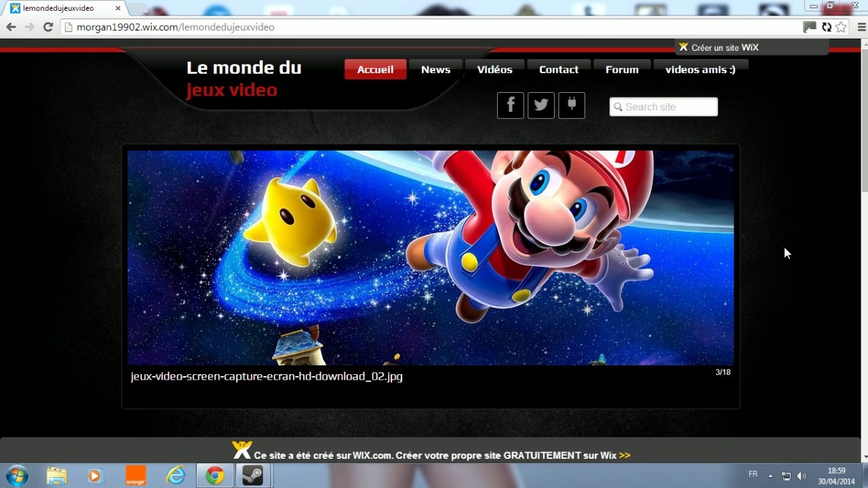Open the site's Twitter icon
The height and width of the screenshot is (488, 868).
click(x=541, y=106)
